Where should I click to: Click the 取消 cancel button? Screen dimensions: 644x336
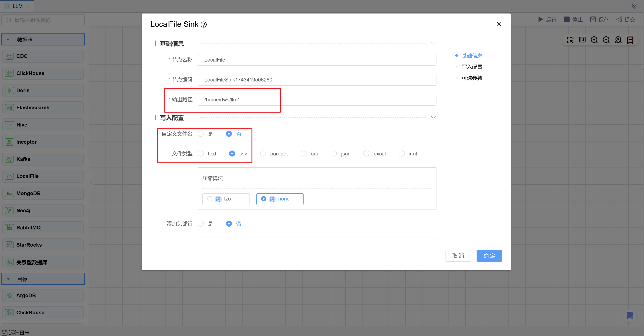[x=458, y=256]
